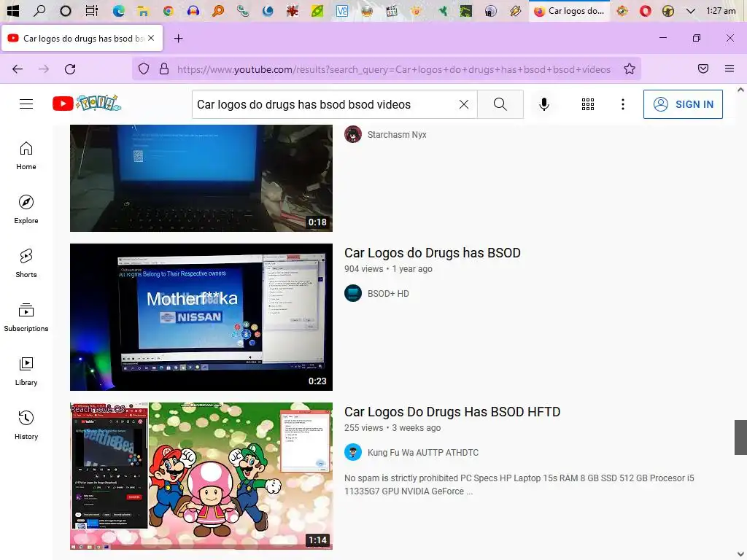
Task: Show hidden tray icons chevron
Action: pos(690,10)
